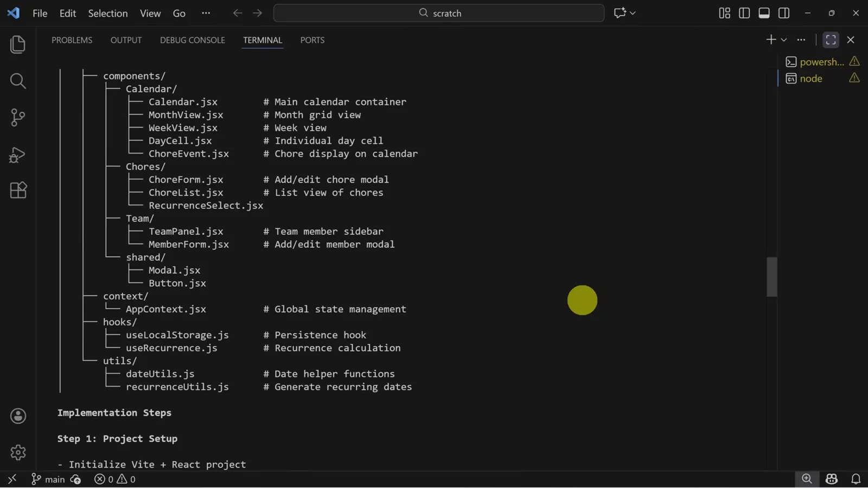
Task: Open the launch profile dropdown arrow
Action: point(783,40)
